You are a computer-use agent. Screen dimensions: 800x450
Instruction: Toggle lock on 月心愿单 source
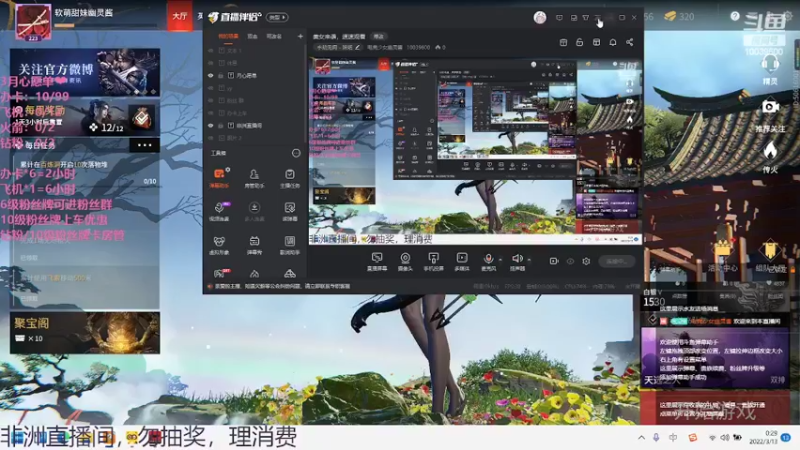221,76
